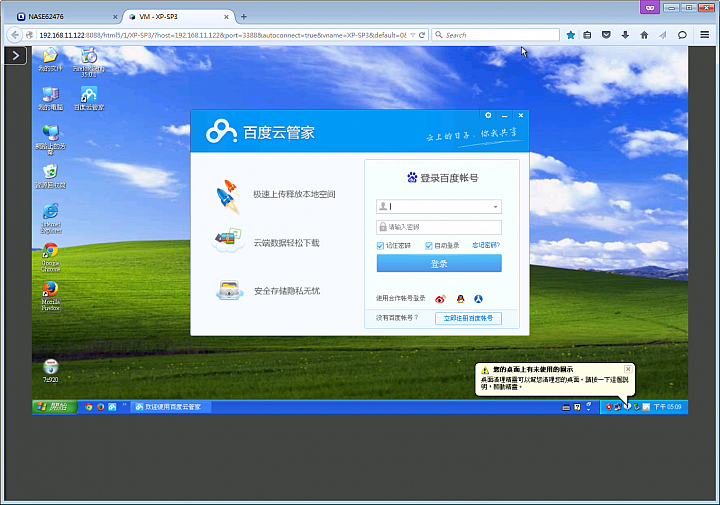Launch Chrome from quick launch bar

pyautogui.click(x=89, y=407)
